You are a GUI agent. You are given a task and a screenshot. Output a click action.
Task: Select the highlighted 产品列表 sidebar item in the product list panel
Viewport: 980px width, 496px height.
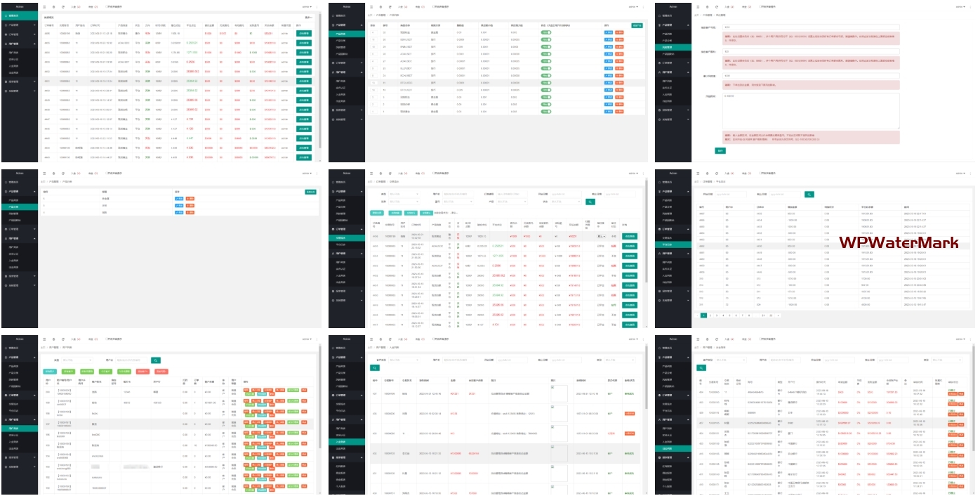pyautogui.click(x=340, y=33)
